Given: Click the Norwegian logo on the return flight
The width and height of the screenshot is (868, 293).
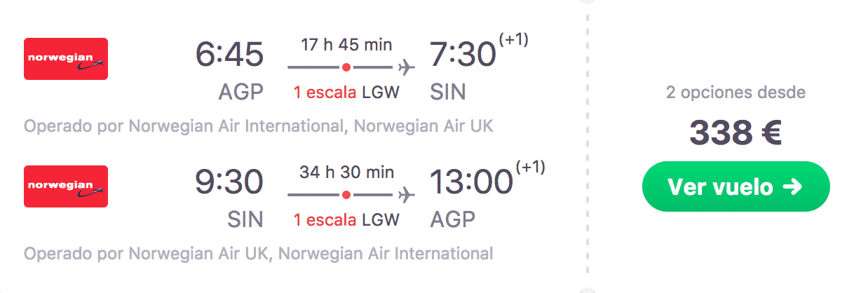Looking at the screenshot, I should tap(66, 186).
